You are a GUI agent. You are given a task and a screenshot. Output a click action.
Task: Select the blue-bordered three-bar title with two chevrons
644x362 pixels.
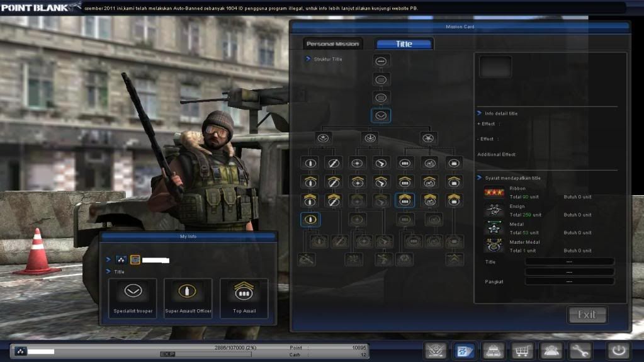click(x=405, y=200)
